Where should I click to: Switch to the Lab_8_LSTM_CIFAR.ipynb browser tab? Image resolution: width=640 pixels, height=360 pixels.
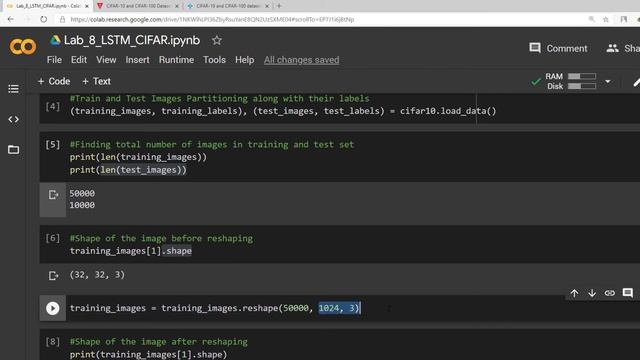tap(46, 6)
